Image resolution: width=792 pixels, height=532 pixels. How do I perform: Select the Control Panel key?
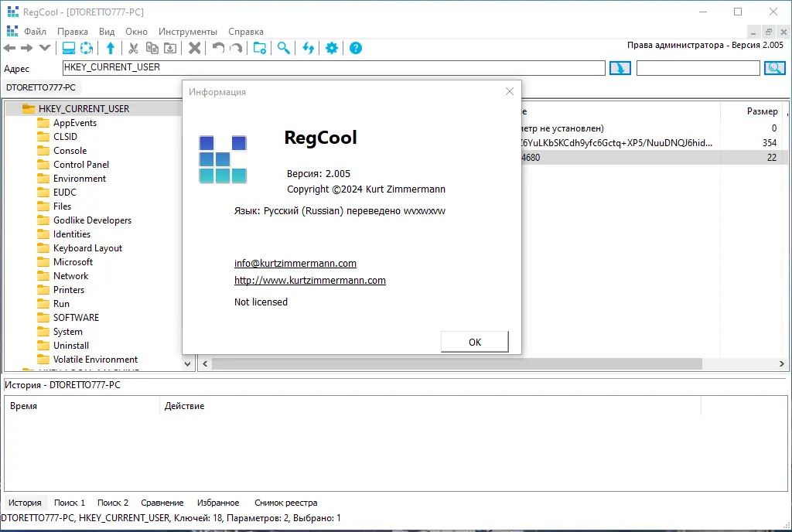(80, 165)
